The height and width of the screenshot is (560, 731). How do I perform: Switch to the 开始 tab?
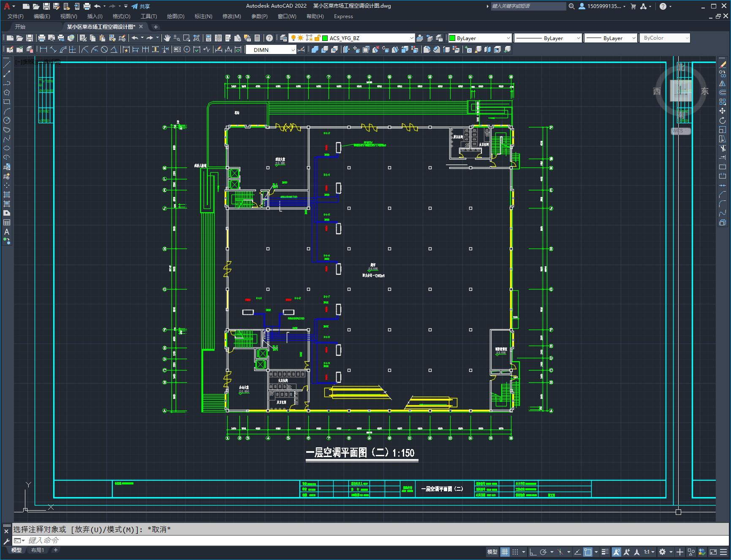click(x=20, y=27)
